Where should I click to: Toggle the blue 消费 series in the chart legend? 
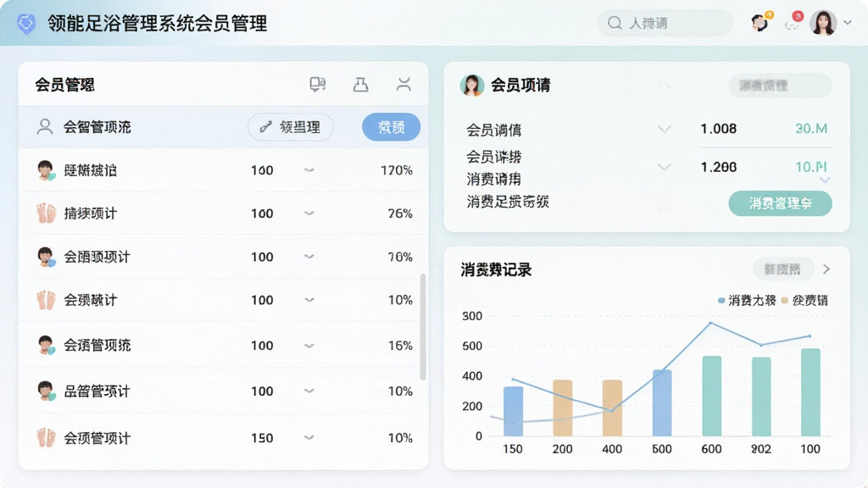click(x=747, y=301)
